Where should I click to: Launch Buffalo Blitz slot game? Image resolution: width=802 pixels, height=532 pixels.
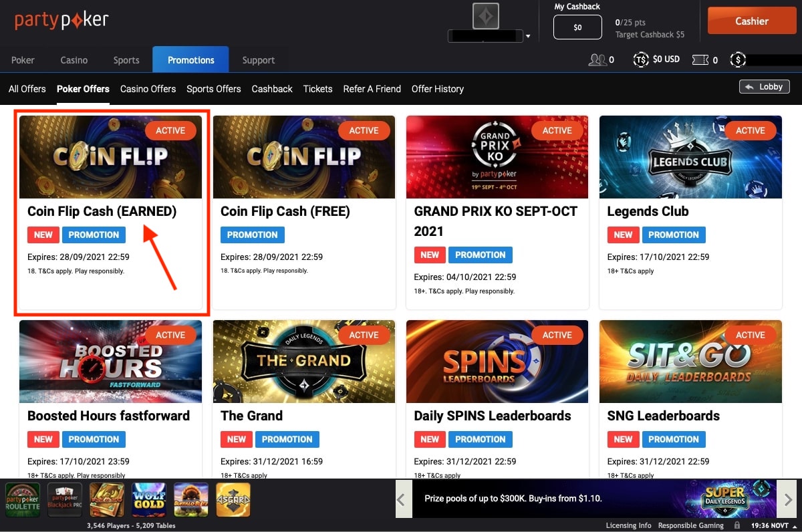[x=191, y=500]
